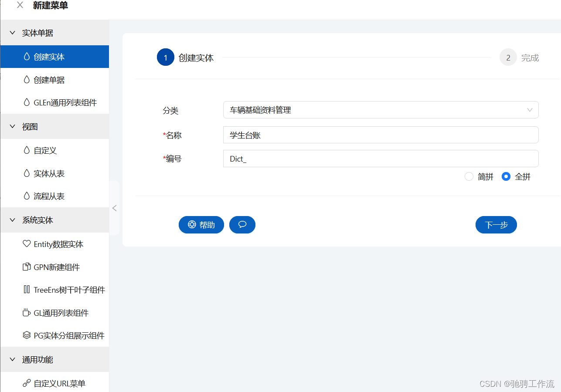Select the 全拼 radio option
This screenshot has width=561, height=392.
506,176
